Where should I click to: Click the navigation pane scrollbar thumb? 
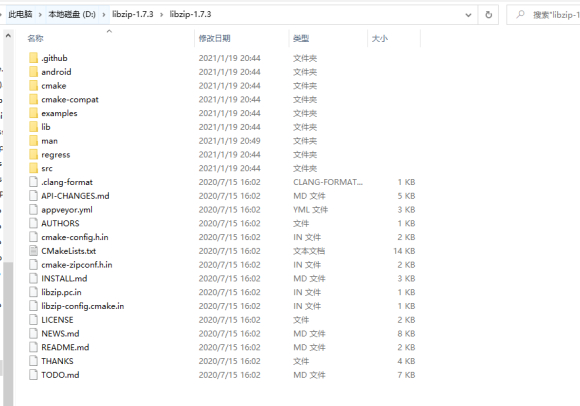[x=8, y=333]
